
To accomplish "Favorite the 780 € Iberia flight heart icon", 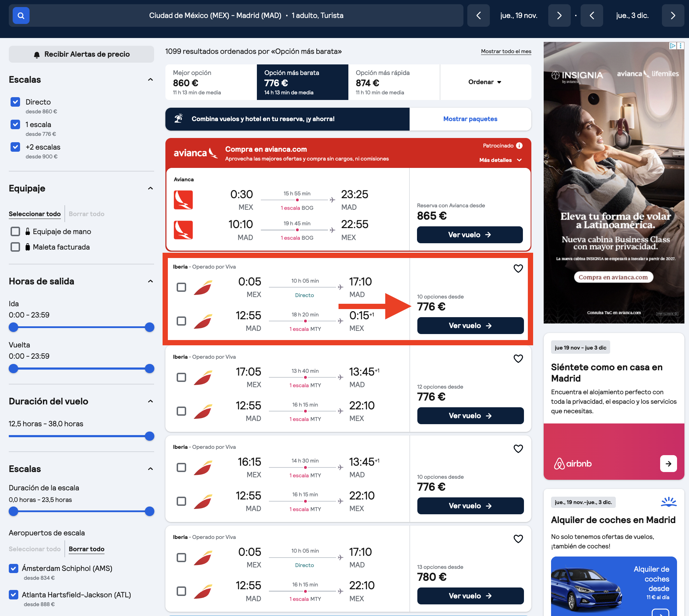I will click(518, 539).
